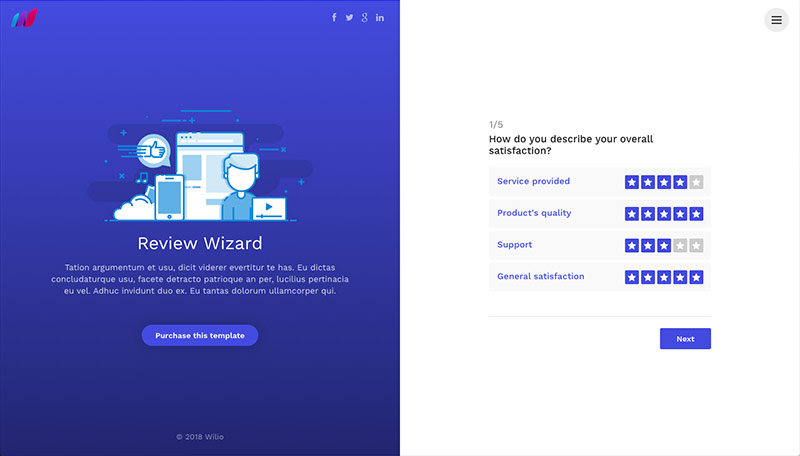Set Service provided rating to one star
The width and height of the screenshot is (800, 456).
[632, 182]
